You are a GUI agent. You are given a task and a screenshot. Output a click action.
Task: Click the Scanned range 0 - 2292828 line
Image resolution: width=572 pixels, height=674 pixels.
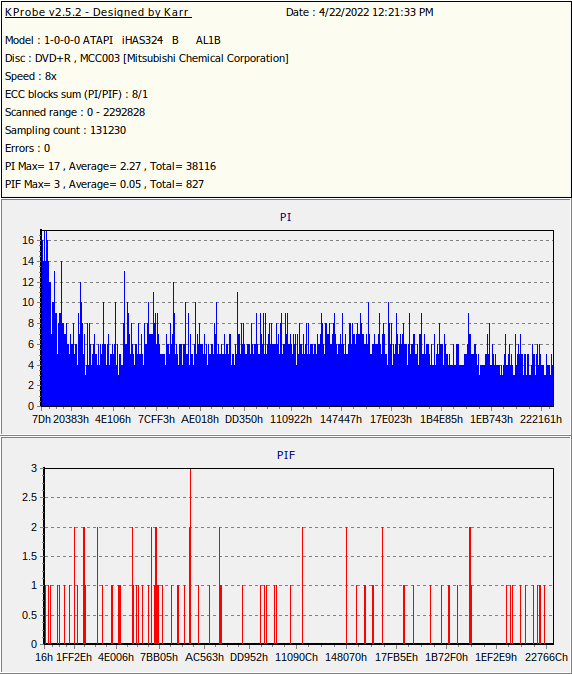[75, 112]
